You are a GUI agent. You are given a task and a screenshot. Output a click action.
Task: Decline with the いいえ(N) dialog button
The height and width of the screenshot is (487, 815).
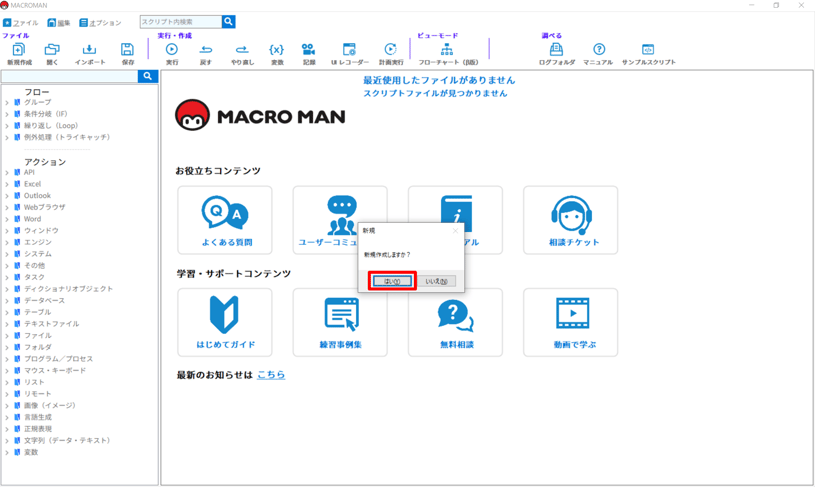437,281
